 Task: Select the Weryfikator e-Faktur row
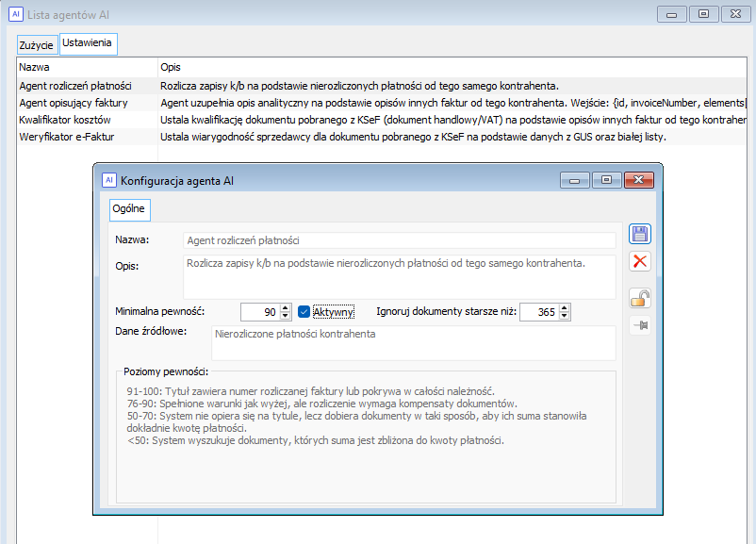(x=382, y=137)
